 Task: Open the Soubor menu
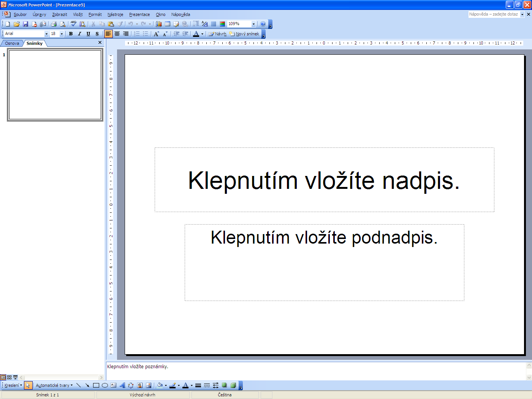click(x=20, y=14)
